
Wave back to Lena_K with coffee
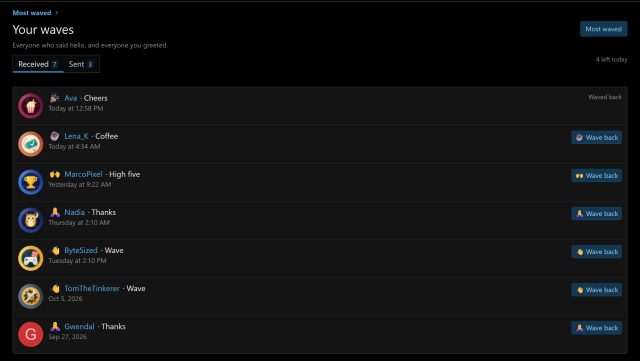(596, 138)
